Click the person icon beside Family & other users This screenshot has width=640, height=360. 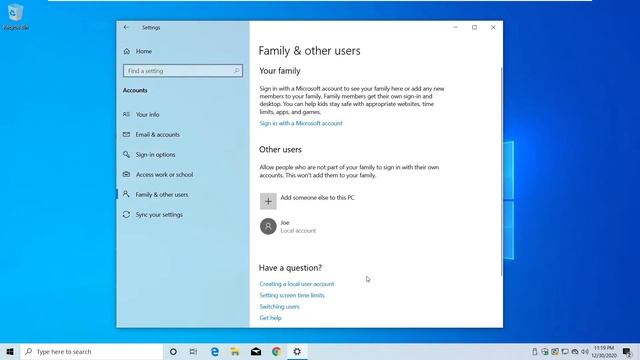click(127, 194)
